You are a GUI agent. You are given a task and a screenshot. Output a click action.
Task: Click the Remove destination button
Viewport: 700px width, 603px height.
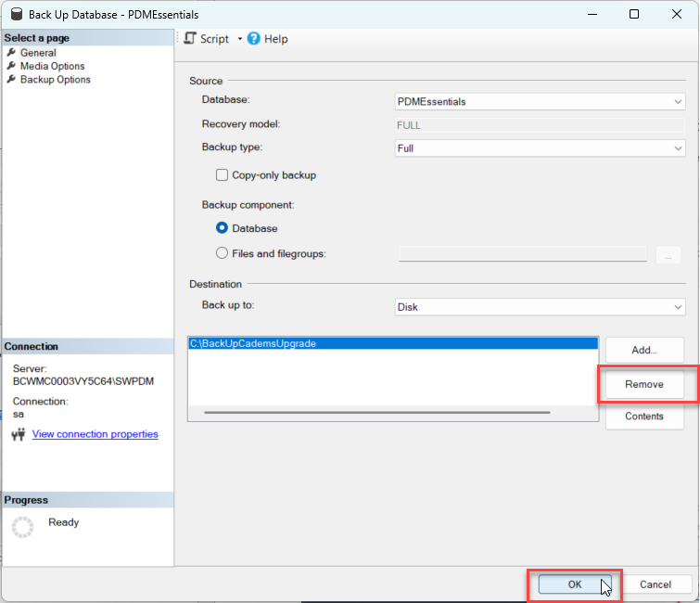(x=644, y=384)
